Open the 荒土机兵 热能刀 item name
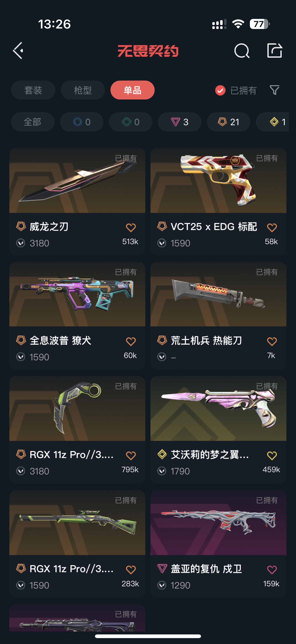Image resolution: width=296 pixels, height=644 pixels. pos(206,340)
